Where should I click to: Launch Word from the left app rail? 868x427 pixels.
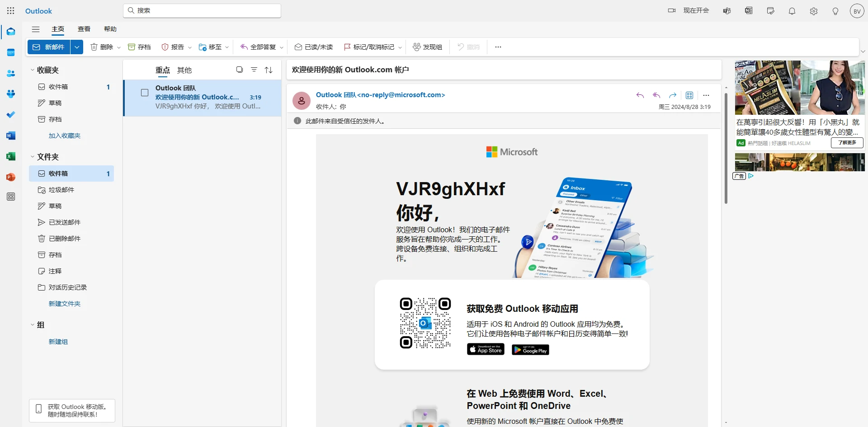point(11,136)
